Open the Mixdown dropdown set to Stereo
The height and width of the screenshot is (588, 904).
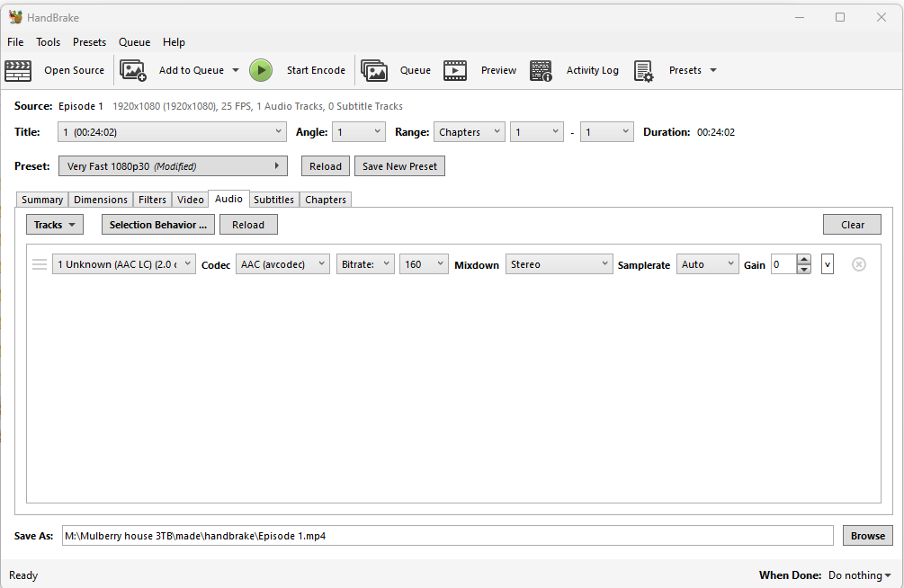coord(559,264)
